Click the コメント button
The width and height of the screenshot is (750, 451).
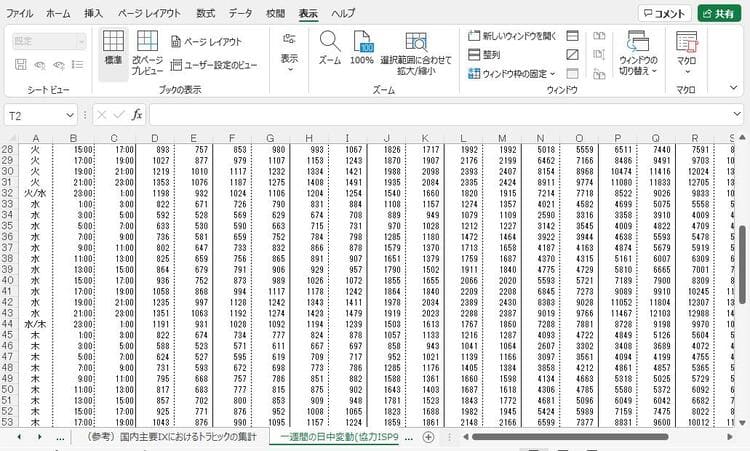click(664, 13)
